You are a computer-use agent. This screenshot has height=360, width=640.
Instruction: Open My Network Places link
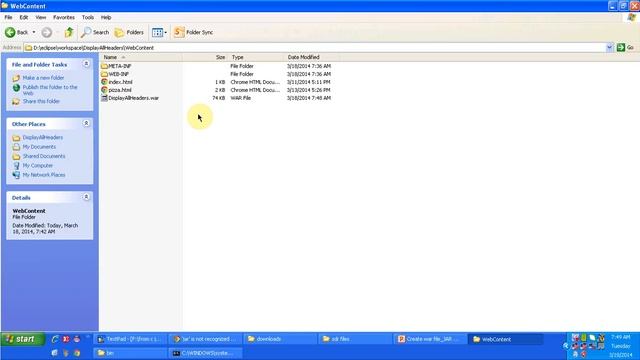pos(44,175)
